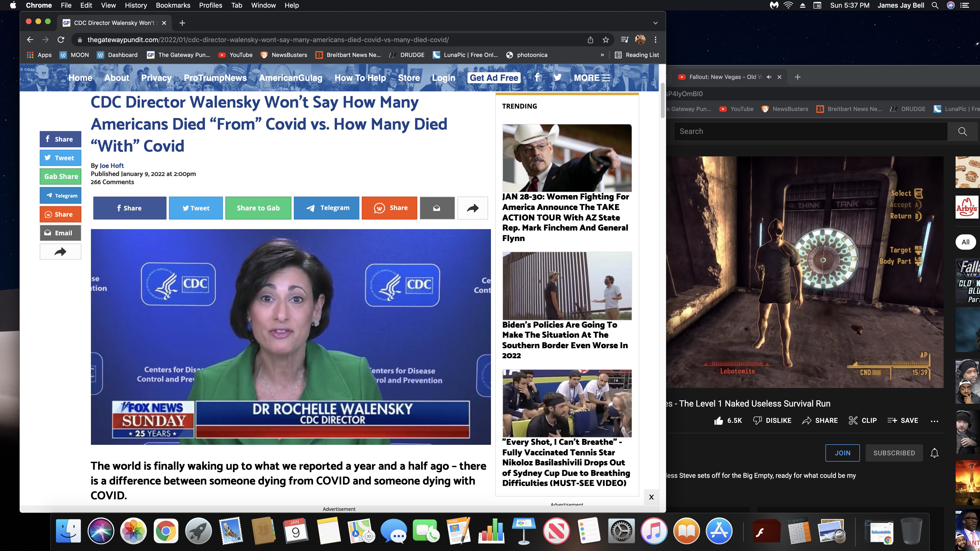980x551 pixels.
Task: Open the Profiles menu
Action: click(210, 5)
